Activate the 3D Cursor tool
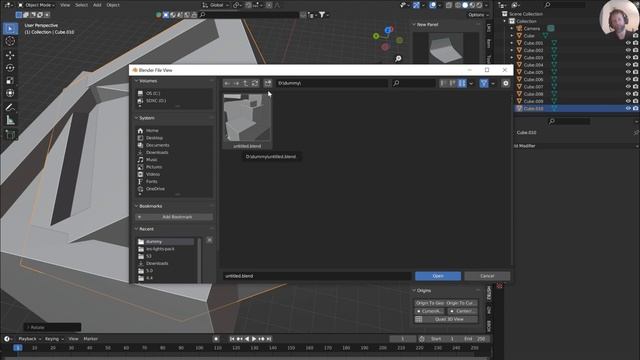 [10, 41]
